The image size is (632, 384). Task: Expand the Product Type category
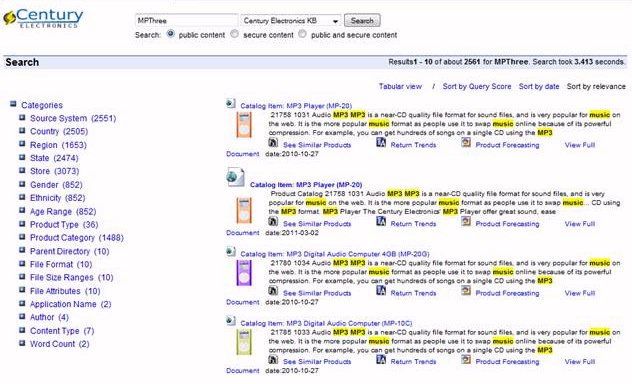point(22,224)
